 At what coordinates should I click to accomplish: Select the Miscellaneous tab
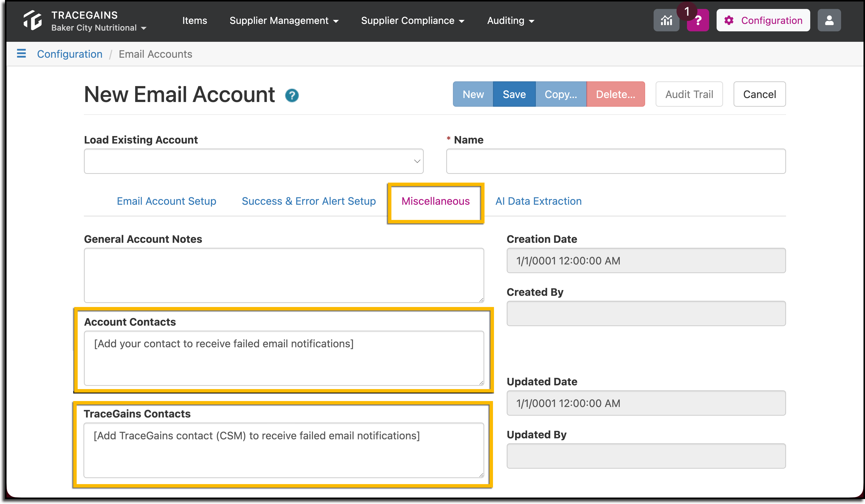(435, 201)
